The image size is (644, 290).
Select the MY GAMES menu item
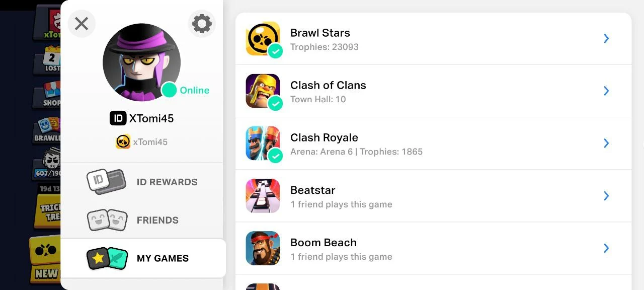163,258
